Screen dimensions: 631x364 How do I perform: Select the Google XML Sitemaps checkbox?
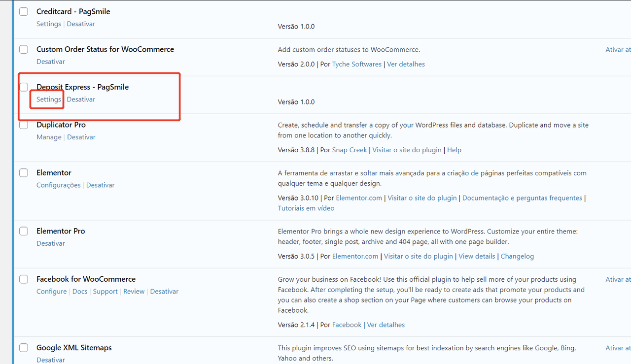click(24, 348)
